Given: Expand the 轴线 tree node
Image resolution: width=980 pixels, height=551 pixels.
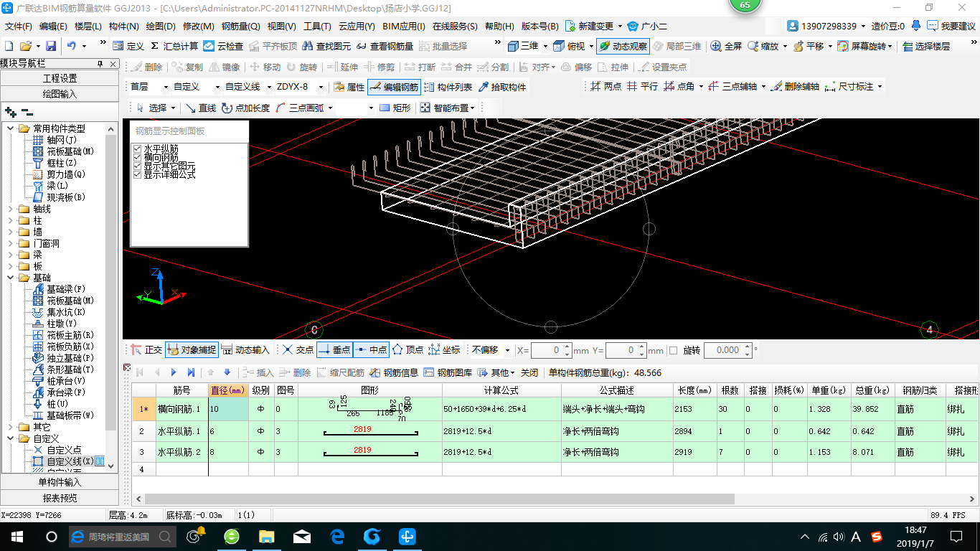Looking at the screenshot, I should (10, 209).
